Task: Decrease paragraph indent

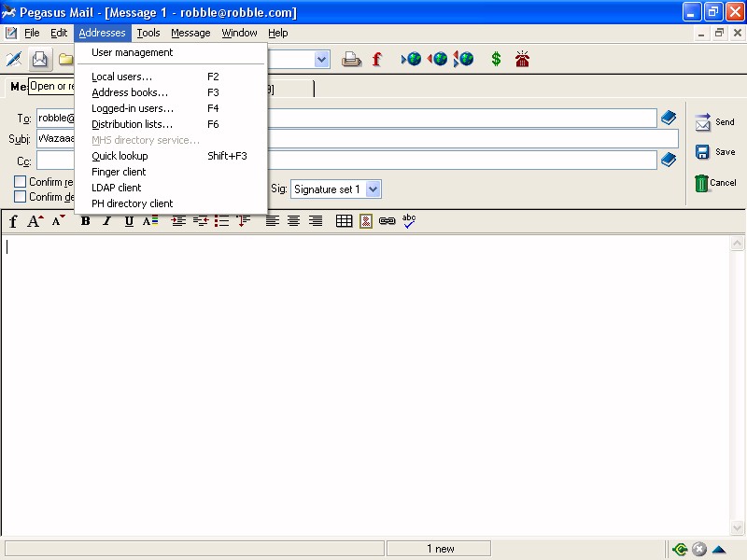Action: (x=201, y=221)
